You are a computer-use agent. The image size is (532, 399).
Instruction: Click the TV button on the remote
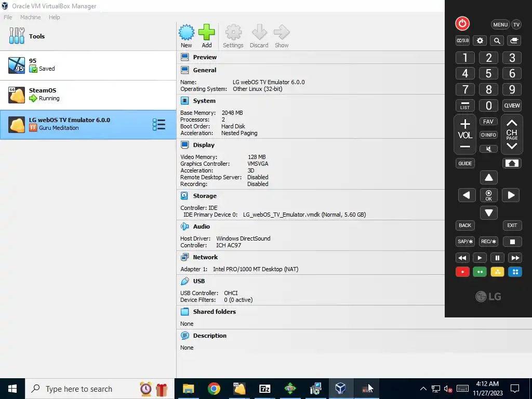516,24
